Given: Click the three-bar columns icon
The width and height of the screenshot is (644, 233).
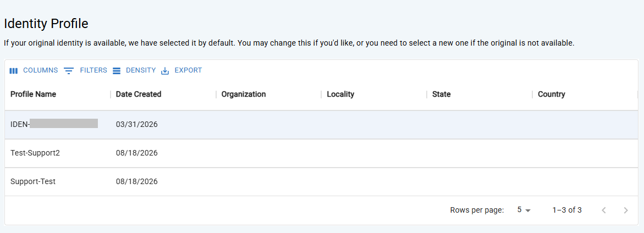Looking at the screenshot, I should tap(14, 70).
